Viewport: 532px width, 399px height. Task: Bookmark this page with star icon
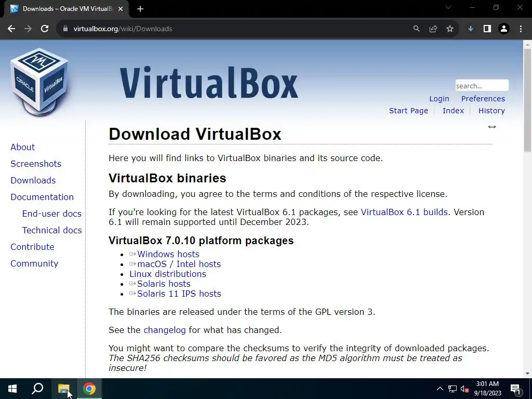pyautogui.click(x=450, y=29)
